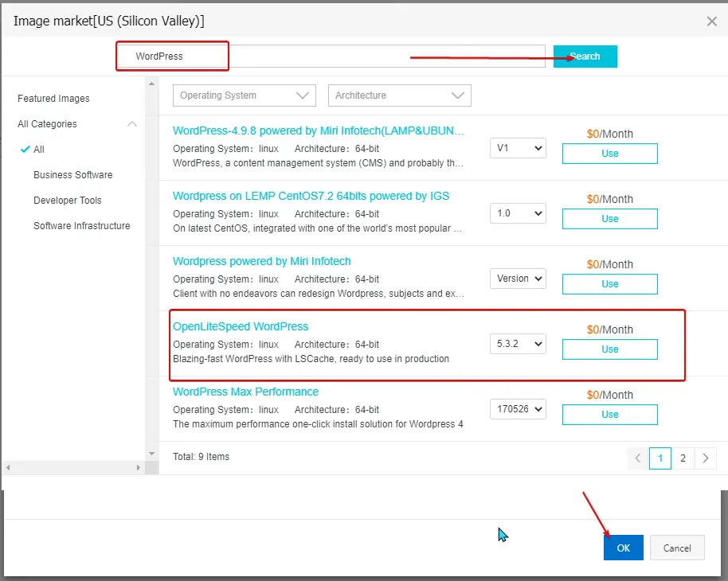Viewport: 728px width, 581px height.
Task: Click Use for Wordpress powered by Miri Infotech
Action: pyautogui.click(x=609, y=284)
